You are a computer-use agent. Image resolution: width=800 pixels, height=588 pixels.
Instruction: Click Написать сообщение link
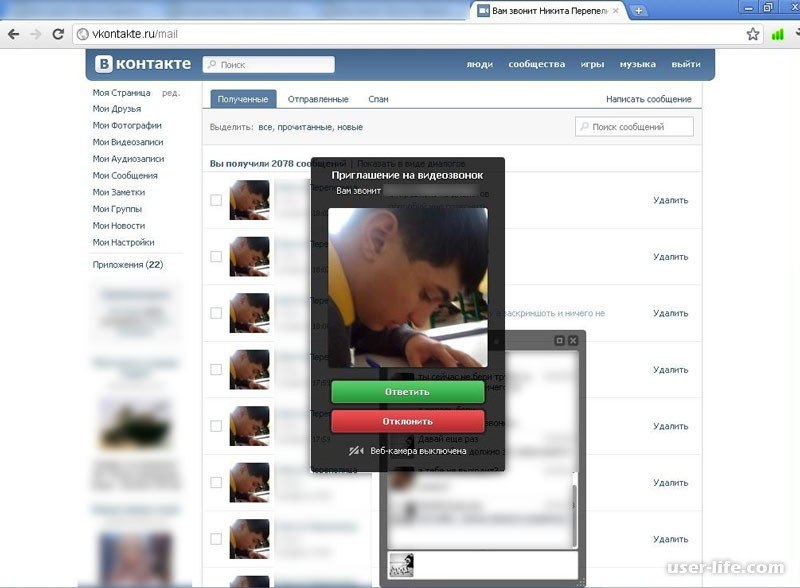click(x=648, y=99)
